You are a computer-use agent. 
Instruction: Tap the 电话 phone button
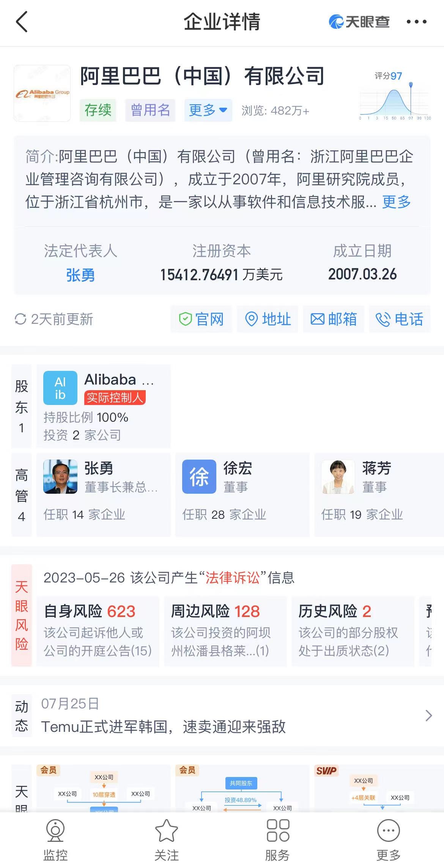pyautogui.click(x=400, y=319)
